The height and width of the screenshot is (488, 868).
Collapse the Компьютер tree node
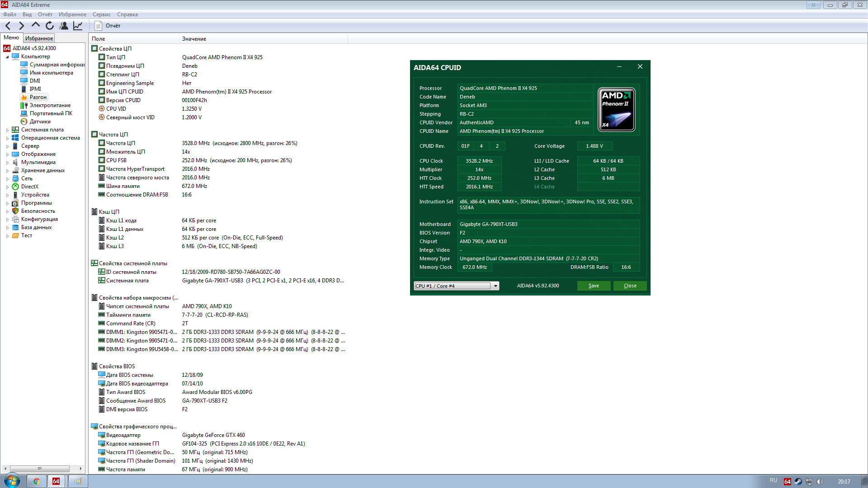tap(7, 57)
